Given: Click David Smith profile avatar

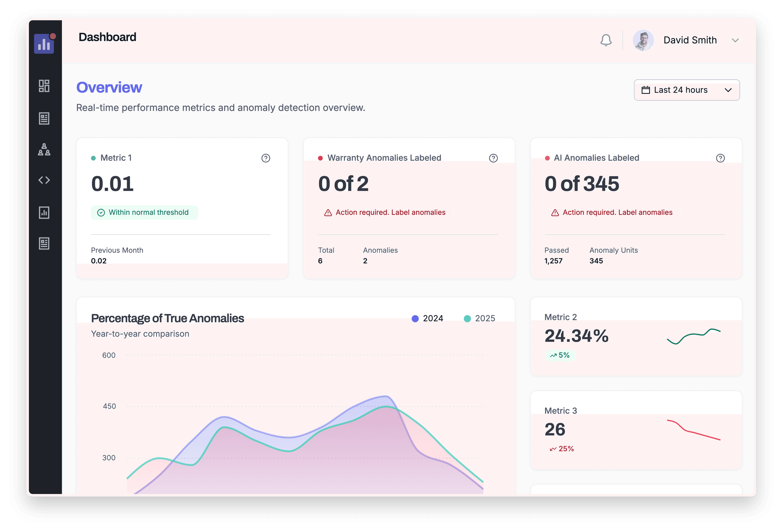Looking at the screenshot, I should click(643, 40).
